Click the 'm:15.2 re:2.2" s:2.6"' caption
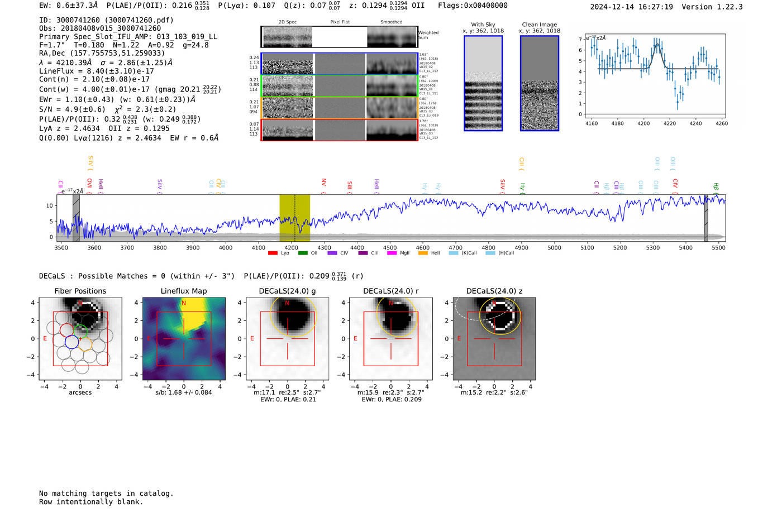This screenshot has height=532, width=782. tap(494, 392)
